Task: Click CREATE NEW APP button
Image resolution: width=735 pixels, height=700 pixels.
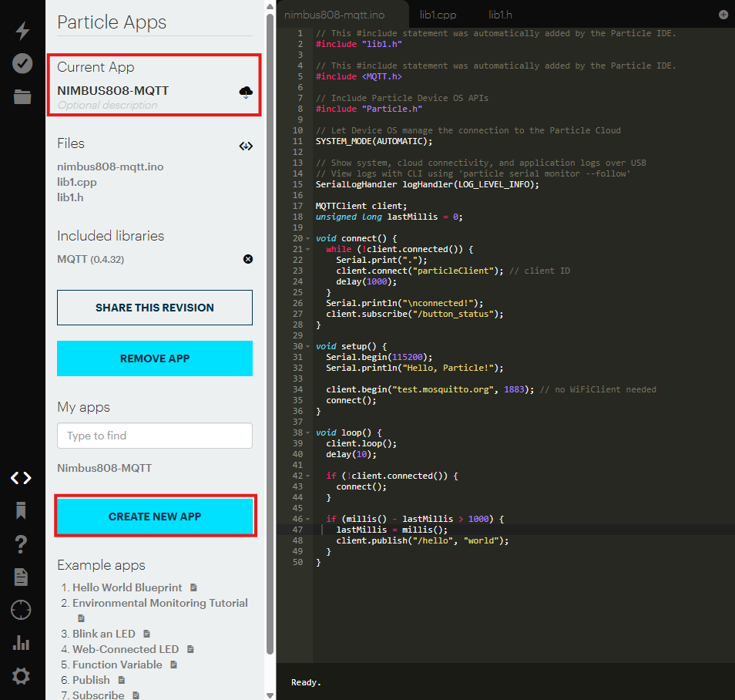Action: click(x=155, y=517)
